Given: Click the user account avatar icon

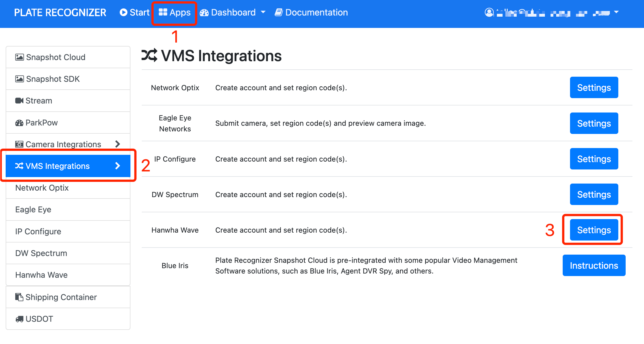Looking at the screenshot, I should point(489,12).
